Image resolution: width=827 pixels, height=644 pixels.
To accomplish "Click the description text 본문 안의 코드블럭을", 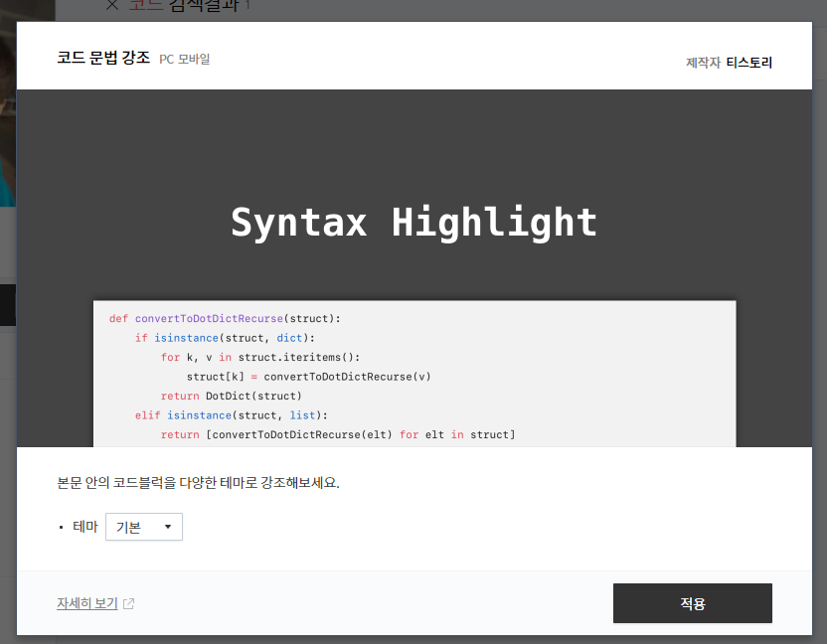I will tap(116, 483).
